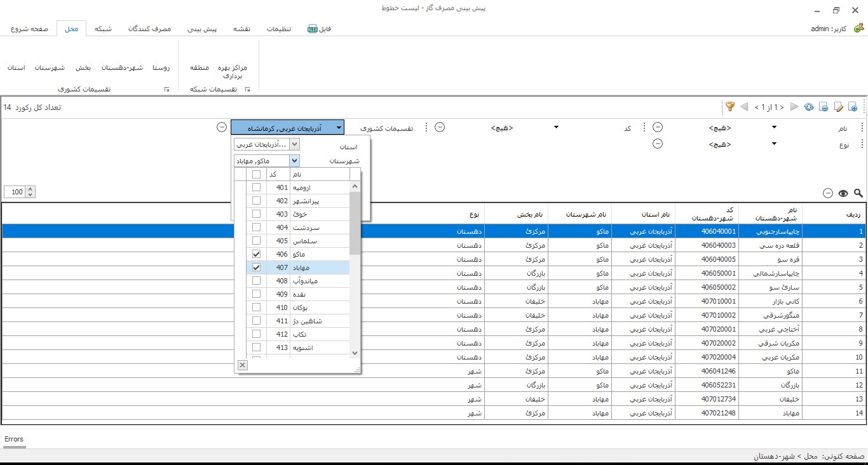Click the magnifier search icon above table
868x465 pixels.
pyautogui.click(x=858, y=193)
